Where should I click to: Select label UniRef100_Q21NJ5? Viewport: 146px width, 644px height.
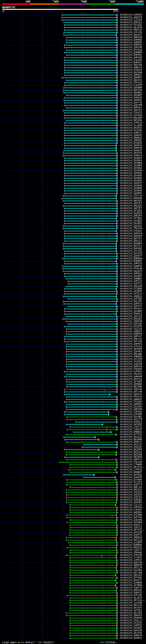pyautogui.click(x=131, y=628)
